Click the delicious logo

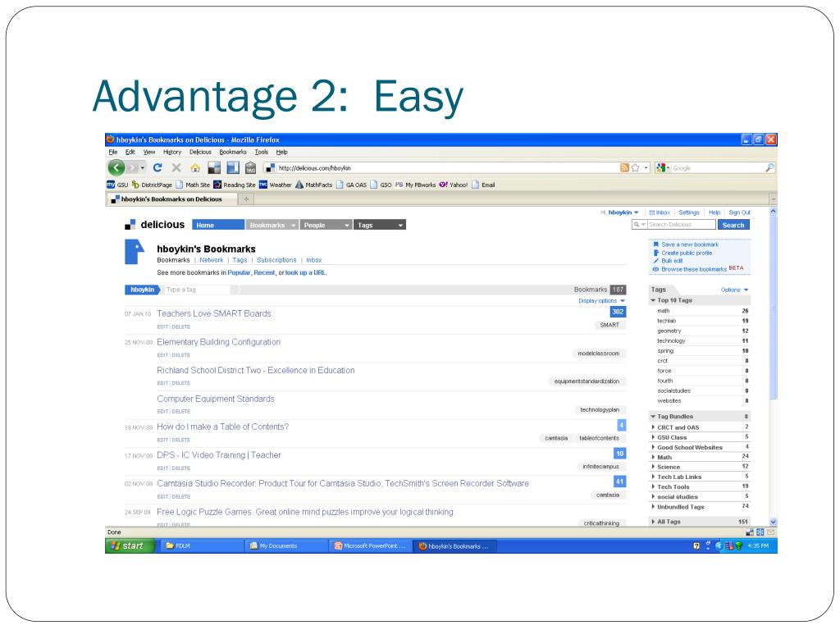point(155,225)
